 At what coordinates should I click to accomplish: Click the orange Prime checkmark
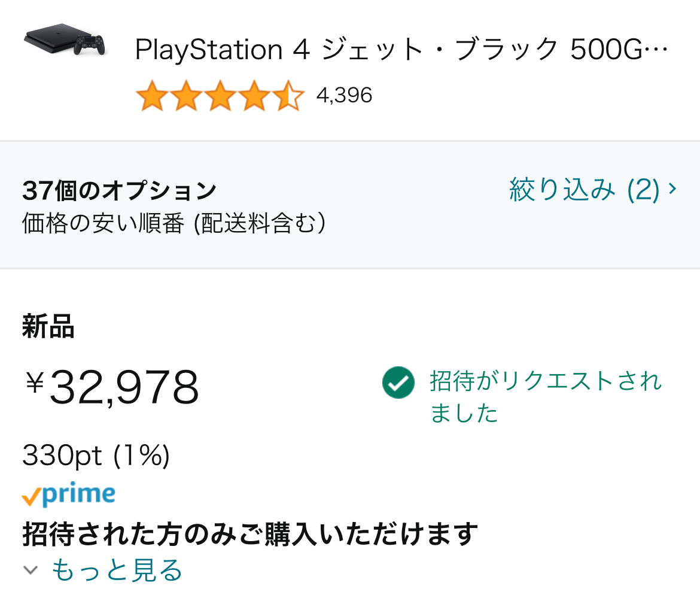pos(31,497)
